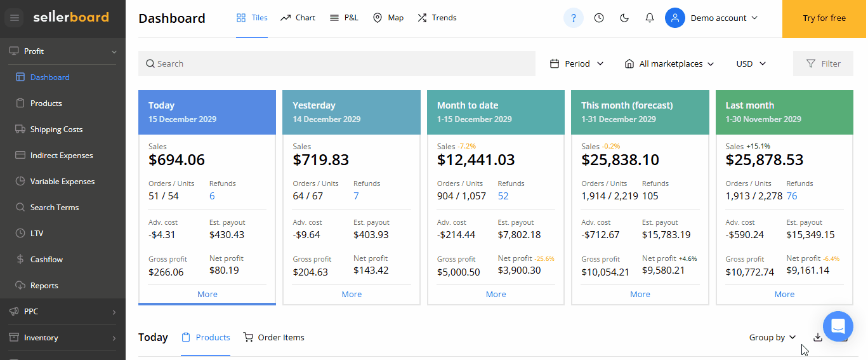
Task: Click the clock history icon
Action: click(x=599, y=18)
